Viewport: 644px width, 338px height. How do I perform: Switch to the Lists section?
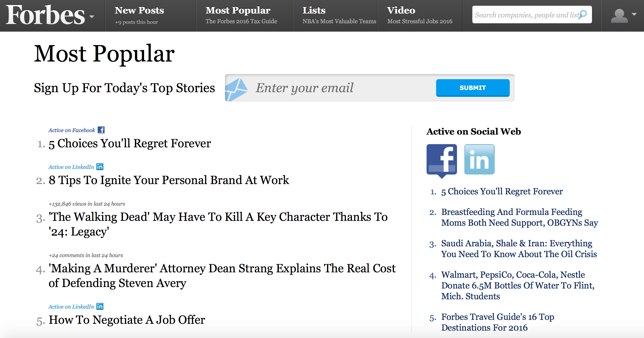pyautogui.click(x=314, y=11)
